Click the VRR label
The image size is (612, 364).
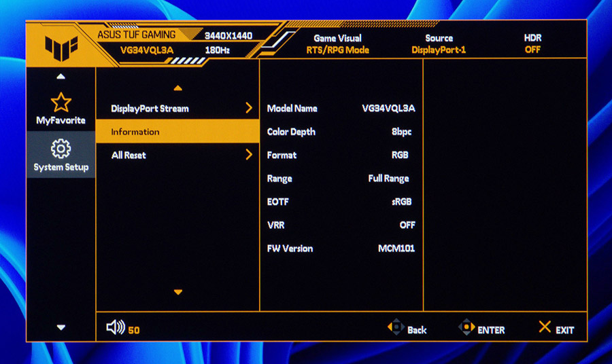[x=276, y=225]
